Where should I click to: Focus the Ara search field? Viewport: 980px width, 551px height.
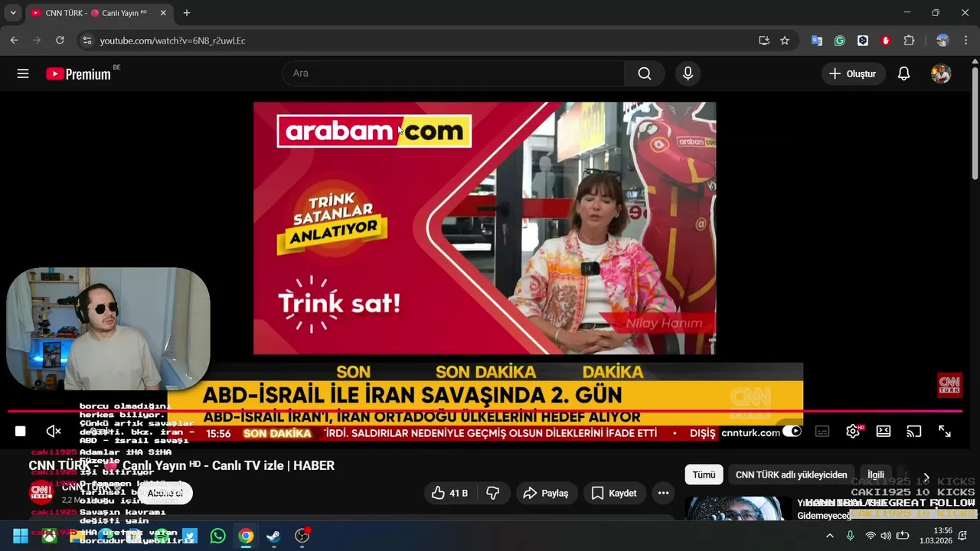[454, 73]
